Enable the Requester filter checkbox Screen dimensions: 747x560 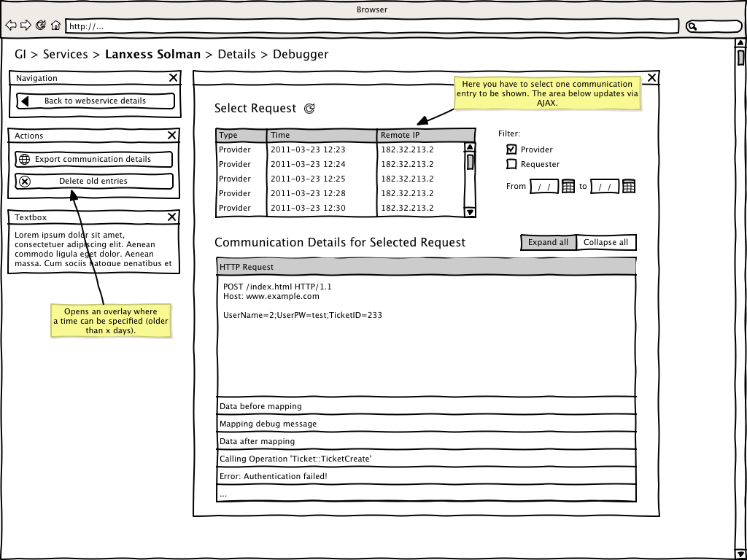511,165
